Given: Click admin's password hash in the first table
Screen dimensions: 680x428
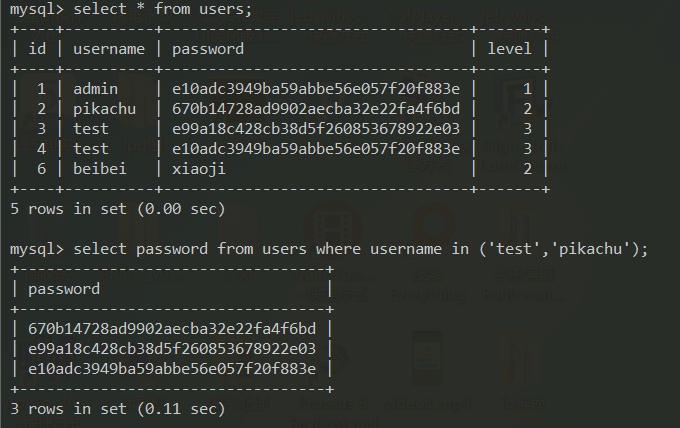Looking at the screenshot, I should 315,88.
